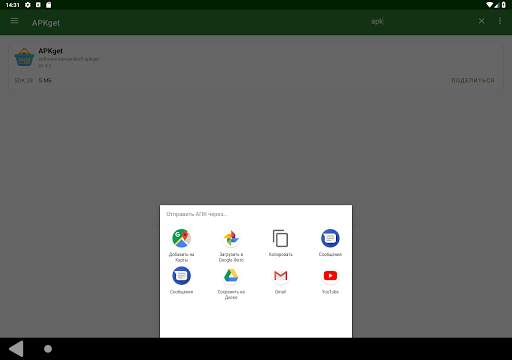Screen dimensions: 512x360
Task: Share via Google Maps (Добавить на Карты)
Action: click(181, 245)
